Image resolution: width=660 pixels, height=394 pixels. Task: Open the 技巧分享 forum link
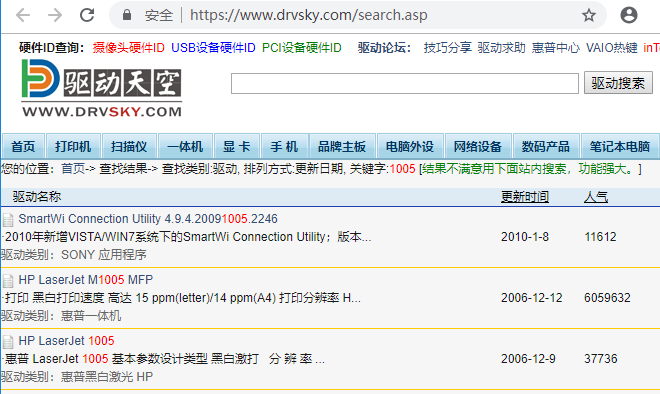[447, 48]
